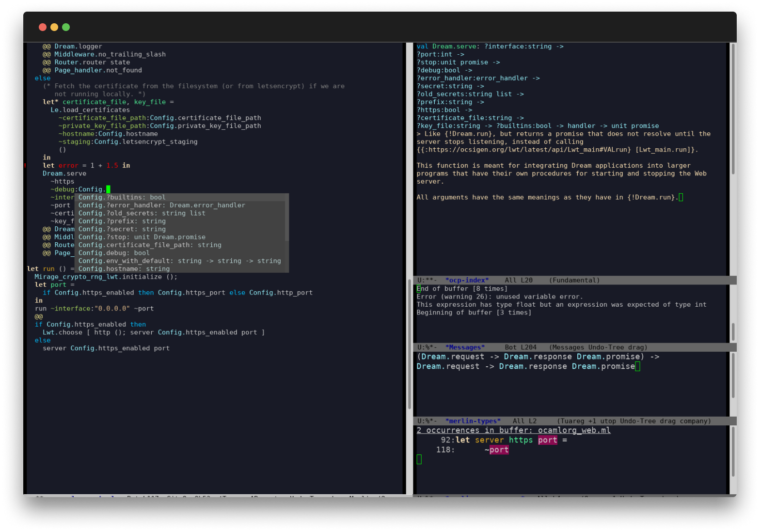Click "Le.load_certificates" in the code
Viewport: 760px width, 532px height.
pos(90,110)
